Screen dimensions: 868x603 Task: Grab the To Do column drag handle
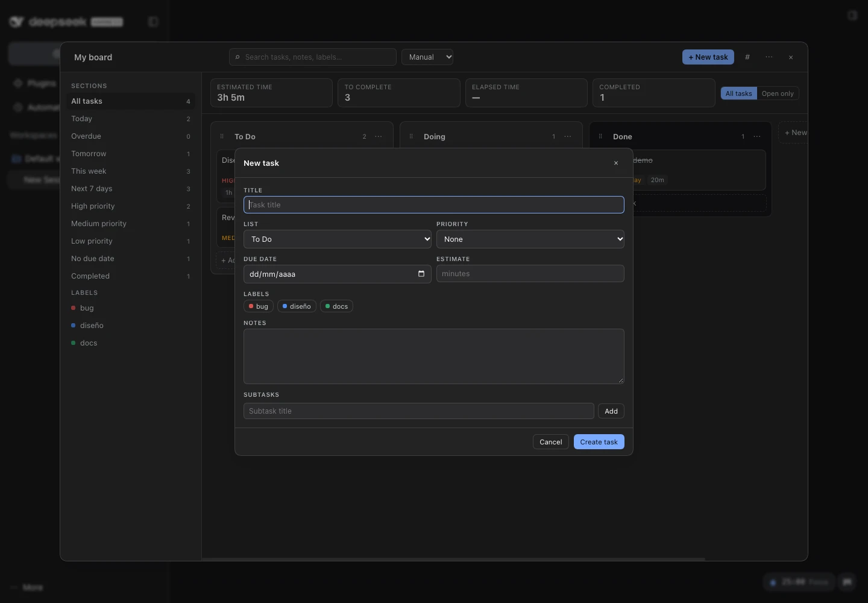[x=222, y=137]
